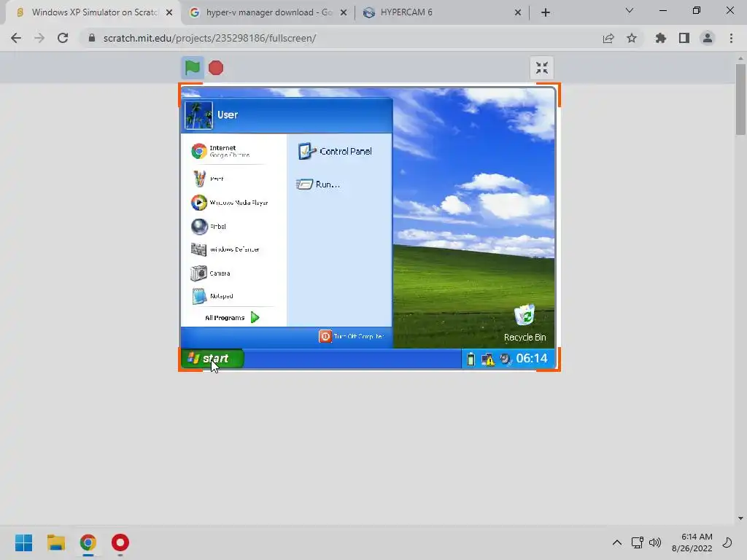Click the User profile picture
Image resolution: width=747 pixels, height=560 pixels.
[x=198, y=115]
